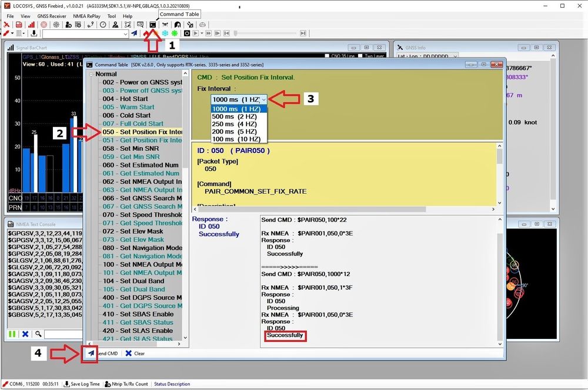Click the search icon in NMEA console
This screenshot has width=588, height=390.
click(38, 334)
